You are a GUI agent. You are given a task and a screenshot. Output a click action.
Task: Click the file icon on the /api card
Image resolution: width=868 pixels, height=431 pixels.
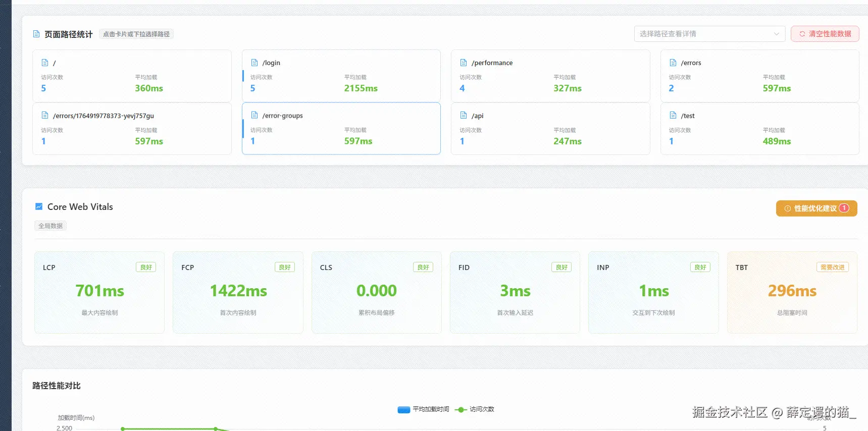pos(464,115)
